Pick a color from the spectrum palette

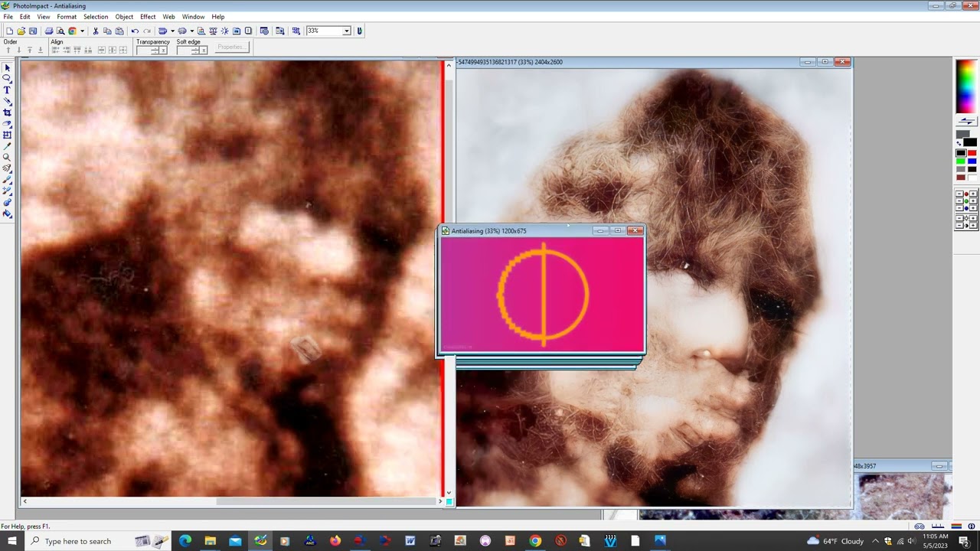pyautogui.click(x=966, y=86)
